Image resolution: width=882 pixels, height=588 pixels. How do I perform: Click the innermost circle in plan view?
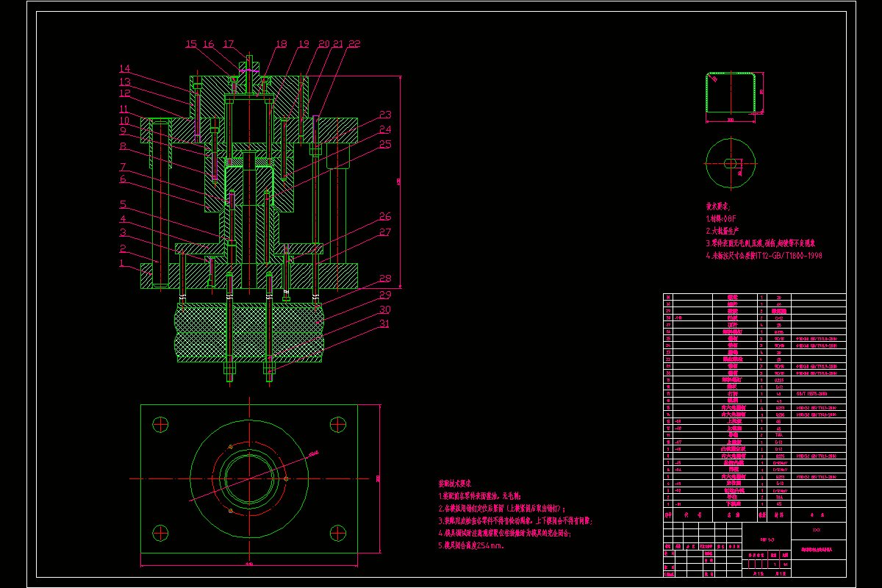point(248,478)
